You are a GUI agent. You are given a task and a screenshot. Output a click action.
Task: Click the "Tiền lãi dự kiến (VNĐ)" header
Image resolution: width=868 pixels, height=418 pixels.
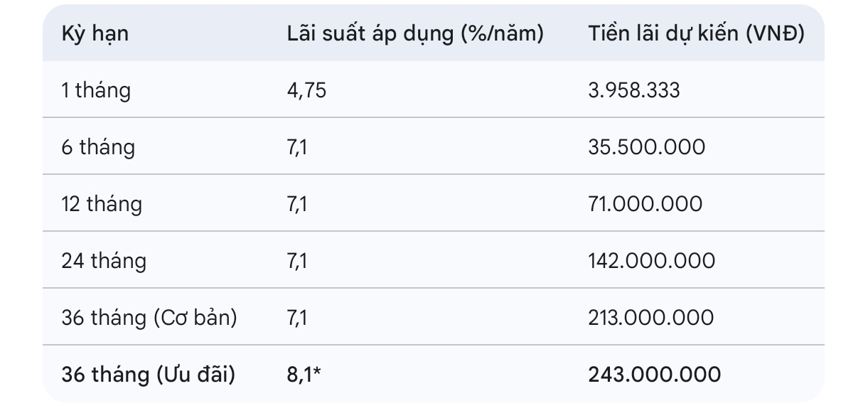point(696,34)
